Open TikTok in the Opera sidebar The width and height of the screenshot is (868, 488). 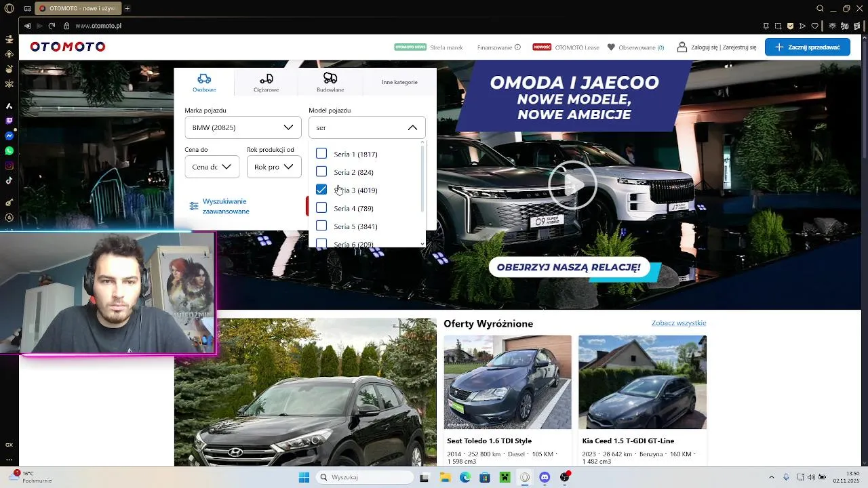[x=9, y=180]
